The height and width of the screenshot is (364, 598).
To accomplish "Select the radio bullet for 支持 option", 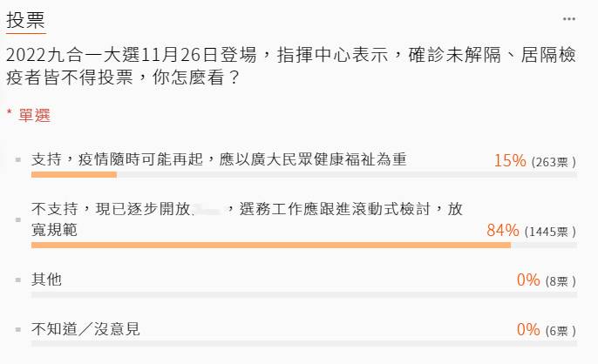I will [18, 160].
